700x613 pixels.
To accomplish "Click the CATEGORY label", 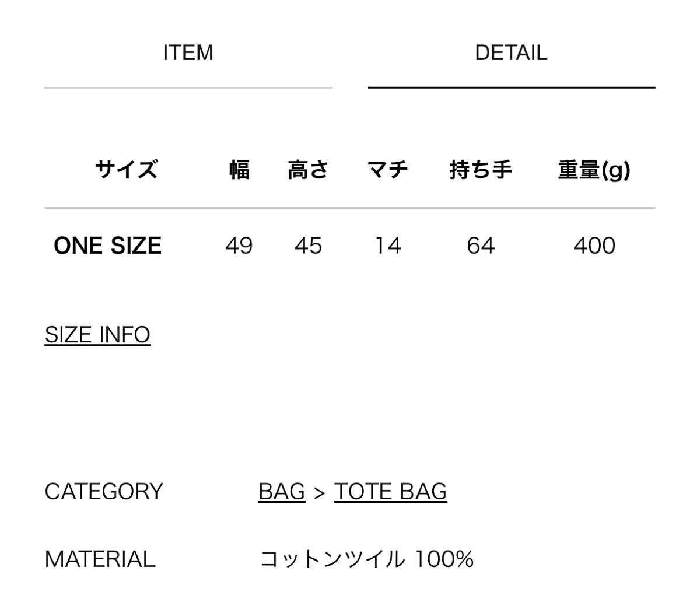I will pos(104,492).
